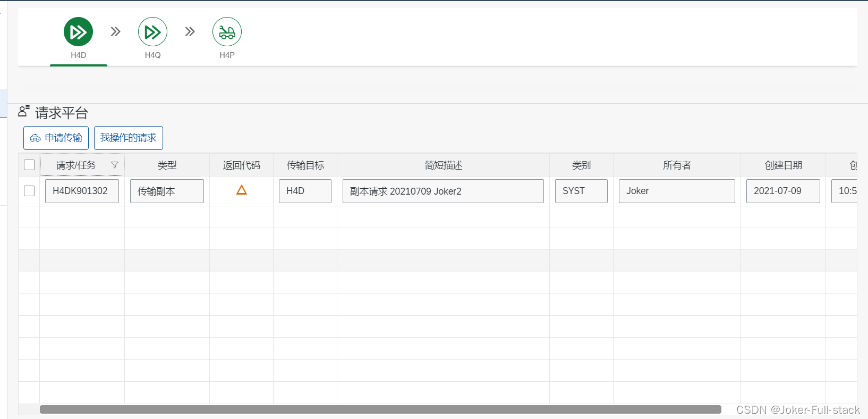This screenshot has width=868, height=419.
Task: Click the double chevron between H4D and H4Q
Action: [x=115, y=32]
